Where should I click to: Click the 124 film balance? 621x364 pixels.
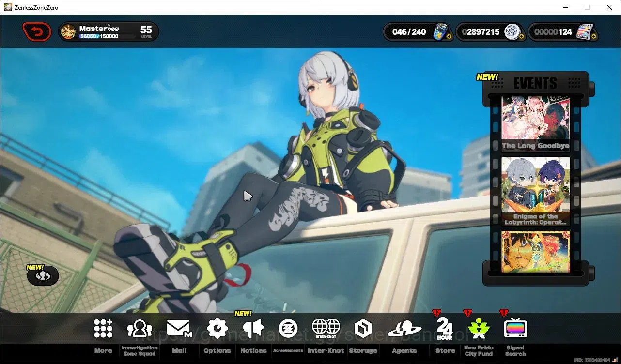click(553, 32)
